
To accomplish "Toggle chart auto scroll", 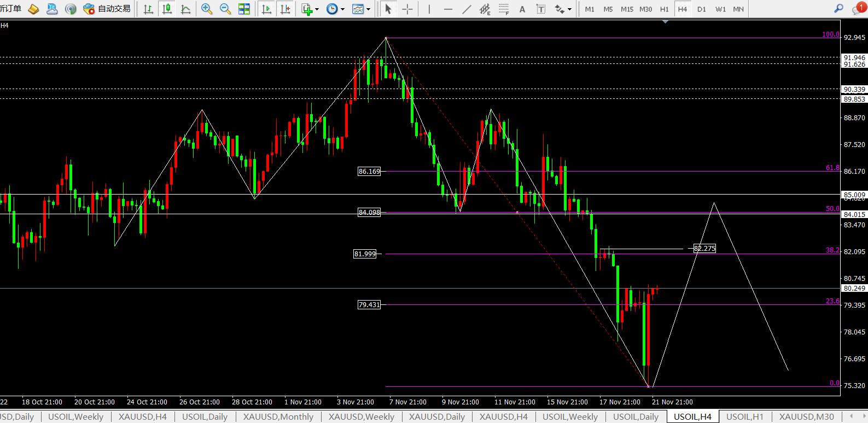I will click(x=267, y=9).
